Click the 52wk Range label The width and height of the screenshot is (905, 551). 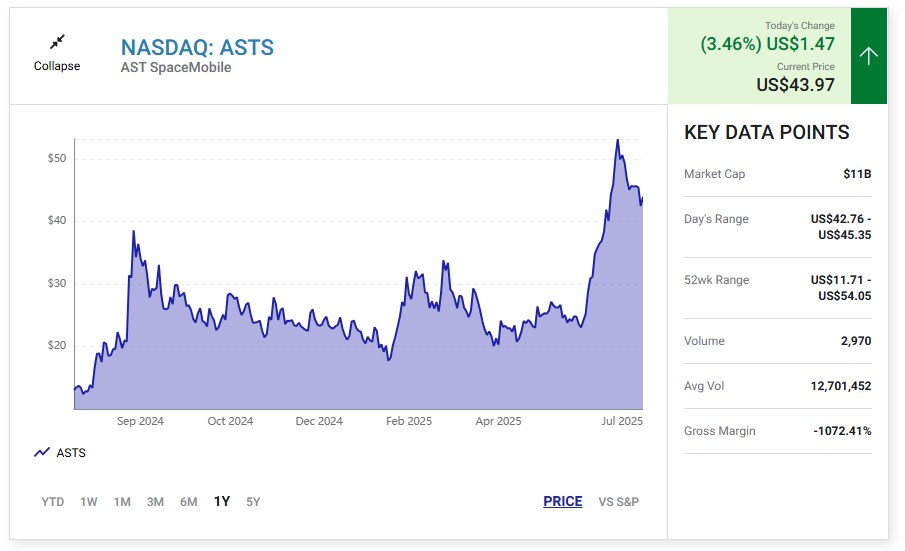(x=716, y=280)
